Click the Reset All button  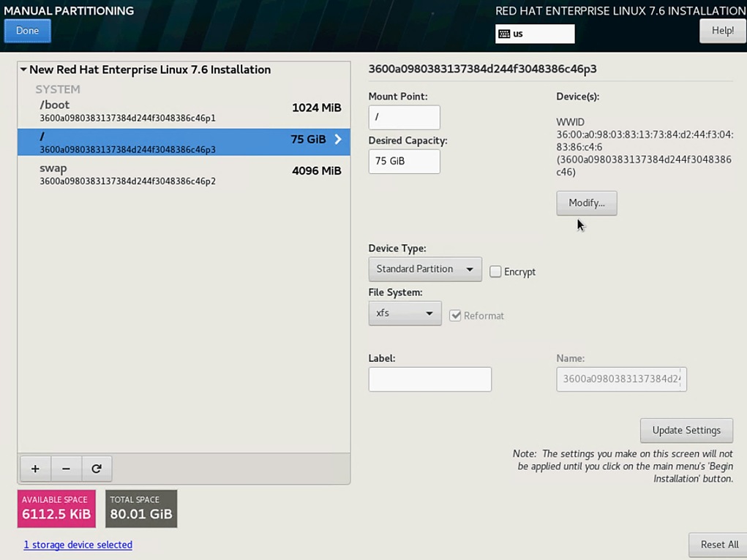point(719,545)
